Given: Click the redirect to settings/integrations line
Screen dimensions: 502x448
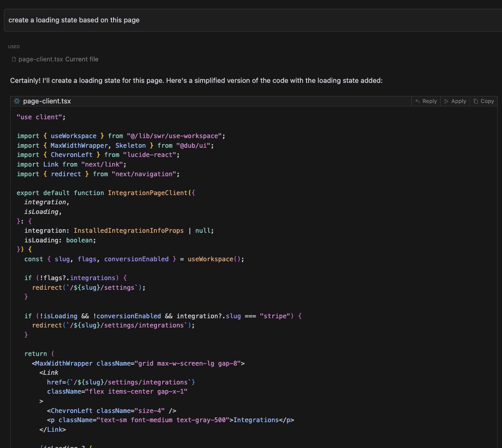Looking at the screenshot, I should [x=114, y=325].
